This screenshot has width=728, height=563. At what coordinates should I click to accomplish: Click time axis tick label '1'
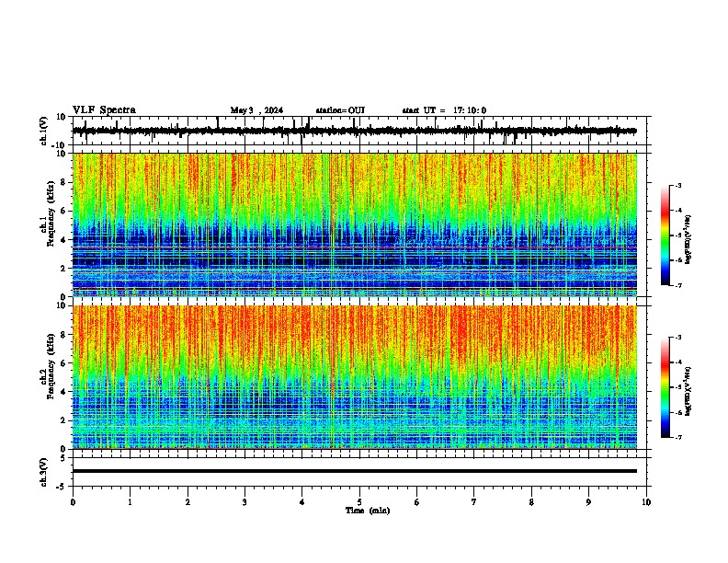coord(130,502)
